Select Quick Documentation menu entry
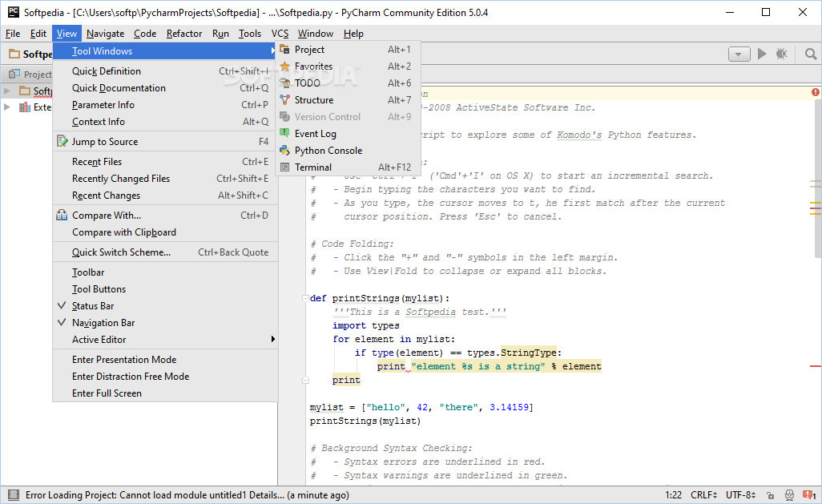This screenshot has height=504, width=822. (165, 87)
